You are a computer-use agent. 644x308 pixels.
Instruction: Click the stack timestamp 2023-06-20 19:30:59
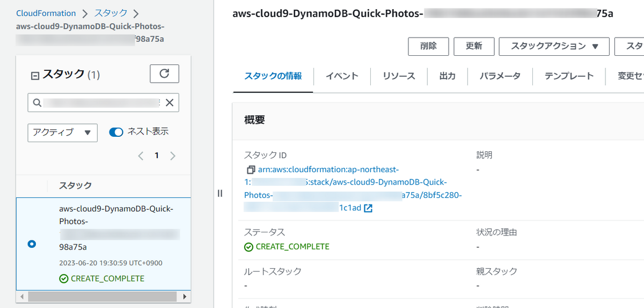111,263
